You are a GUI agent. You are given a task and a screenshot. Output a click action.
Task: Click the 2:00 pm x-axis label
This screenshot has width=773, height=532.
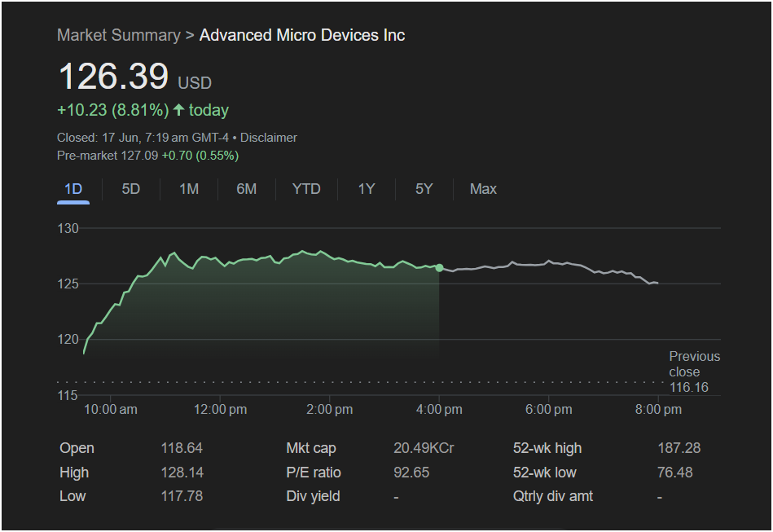[x=330, y=410]
